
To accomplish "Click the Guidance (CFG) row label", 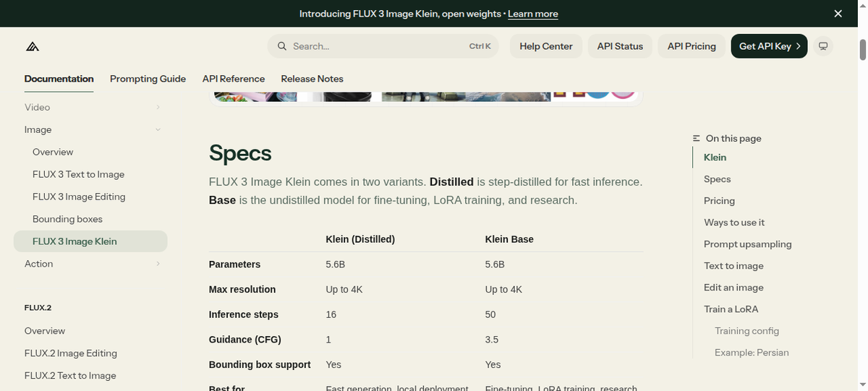I will coord(245,340).
